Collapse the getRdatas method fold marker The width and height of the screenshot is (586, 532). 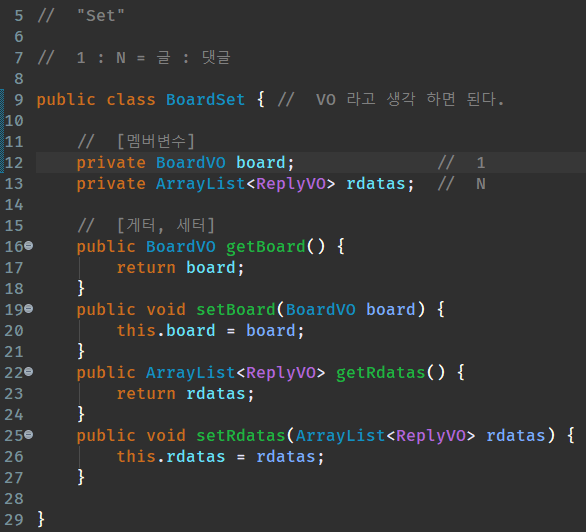[29, 372]
